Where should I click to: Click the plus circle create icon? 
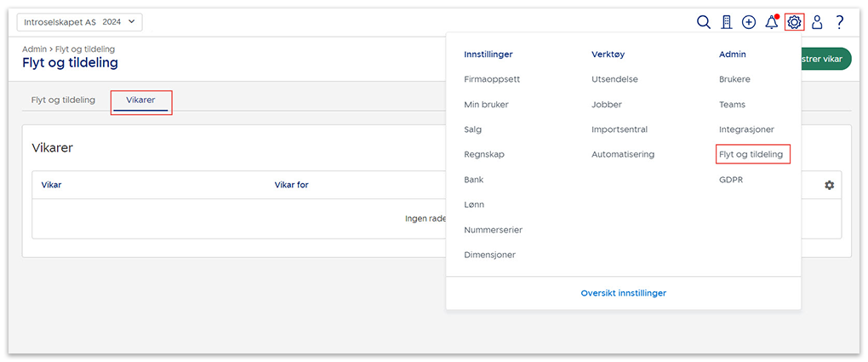tap(749, 23)
